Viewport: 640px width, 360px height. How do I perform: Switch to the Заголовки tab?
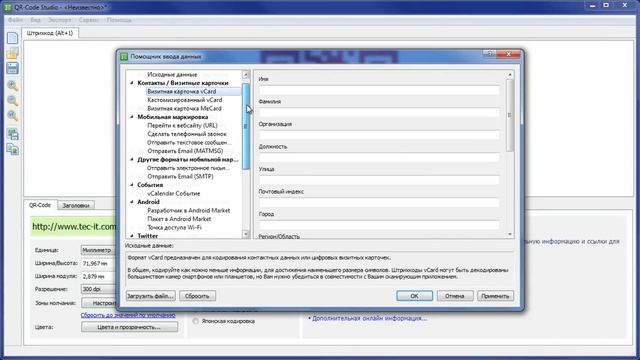coord(76,205)
